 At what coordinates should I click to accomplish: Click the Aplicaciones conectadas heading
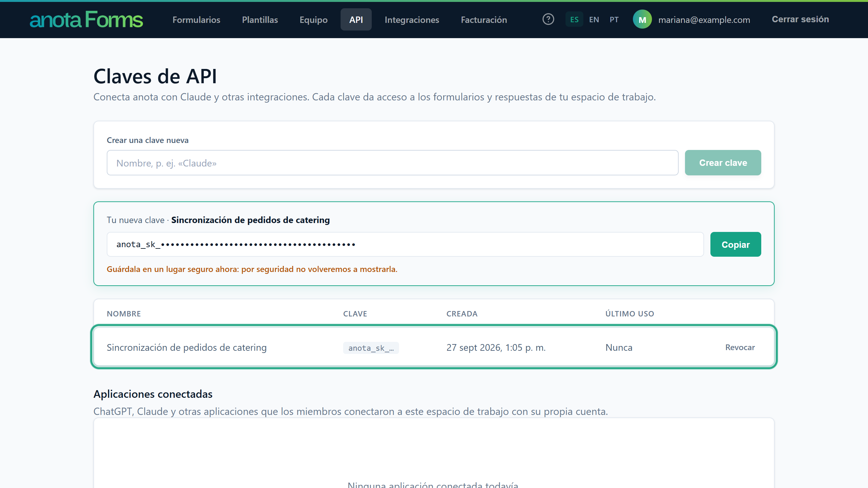(x=153, y=394)
